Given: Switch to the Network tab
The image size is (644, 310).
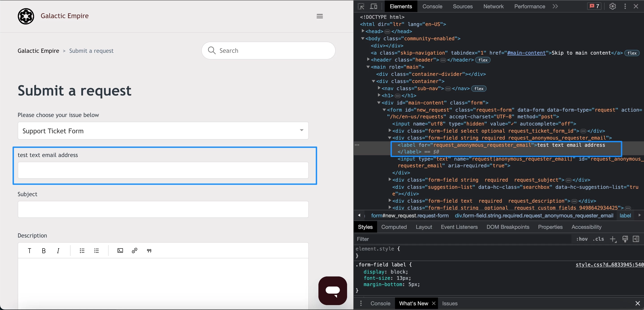Looking at the screenshot, I should coord(493,6).
